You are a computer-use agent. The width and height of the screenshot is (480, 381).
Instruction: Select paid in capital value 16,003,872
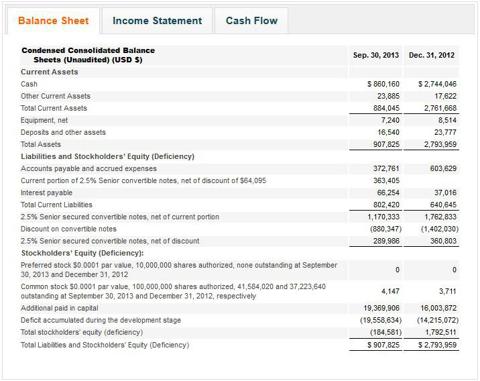tap(438, 308)
